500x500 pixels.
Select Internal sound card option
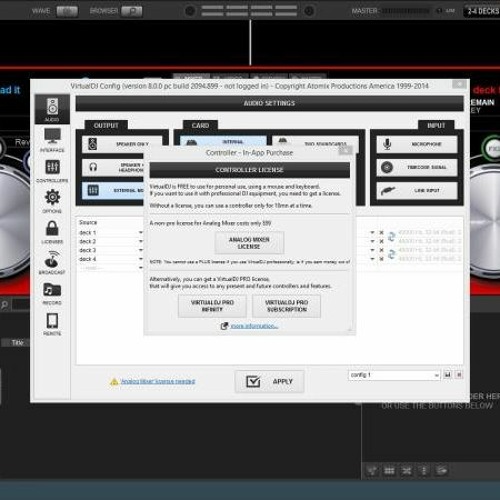(223, 141)
